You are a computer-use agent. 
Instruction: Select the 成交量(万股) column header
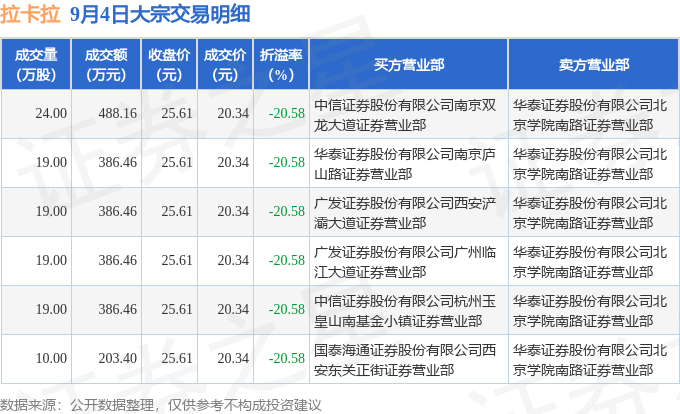36,65
